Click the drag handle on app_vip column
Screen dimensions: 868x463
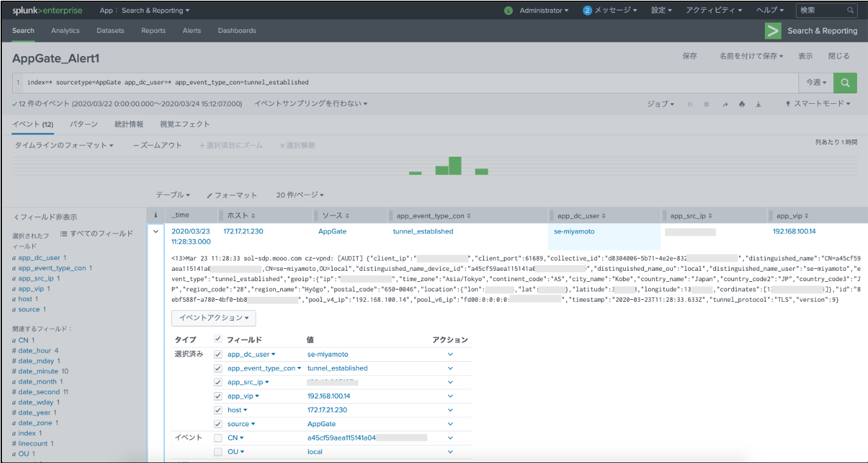tap(771, 215)
